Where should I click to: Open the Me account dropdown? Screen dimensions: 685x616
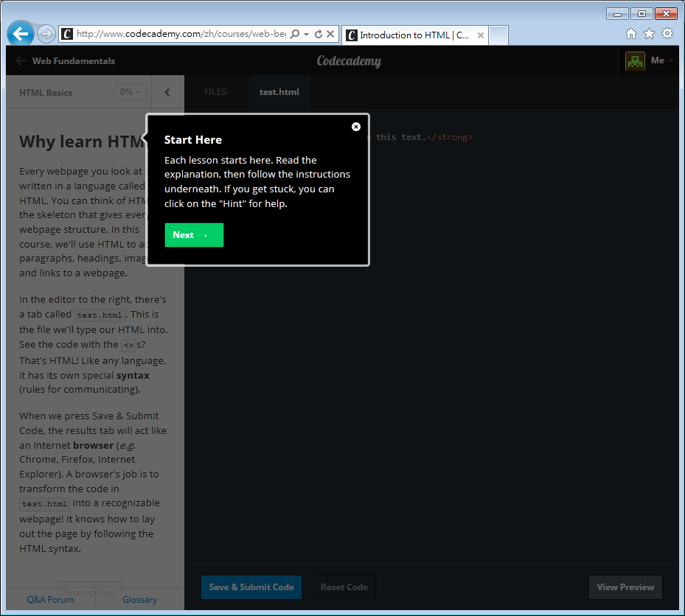662,60
